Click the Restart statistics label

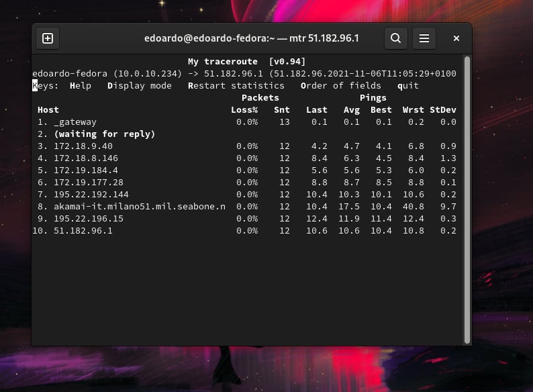tap(236, 86)
